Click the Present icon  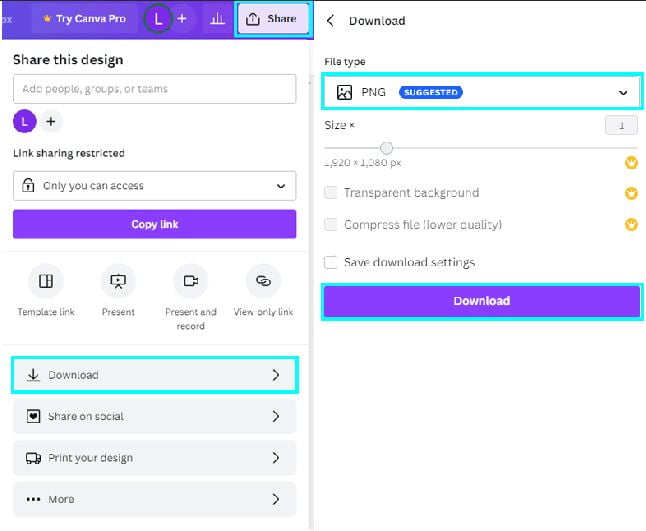pyautogui.click(x=118, y=281)
